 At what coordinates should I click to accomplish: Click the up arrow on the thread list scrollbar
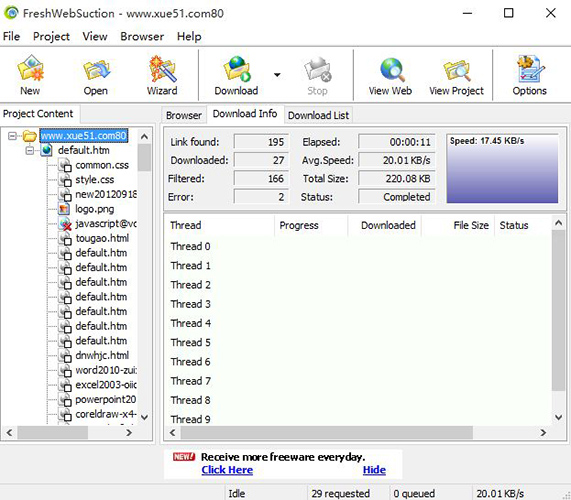click(x=559, y=223)
